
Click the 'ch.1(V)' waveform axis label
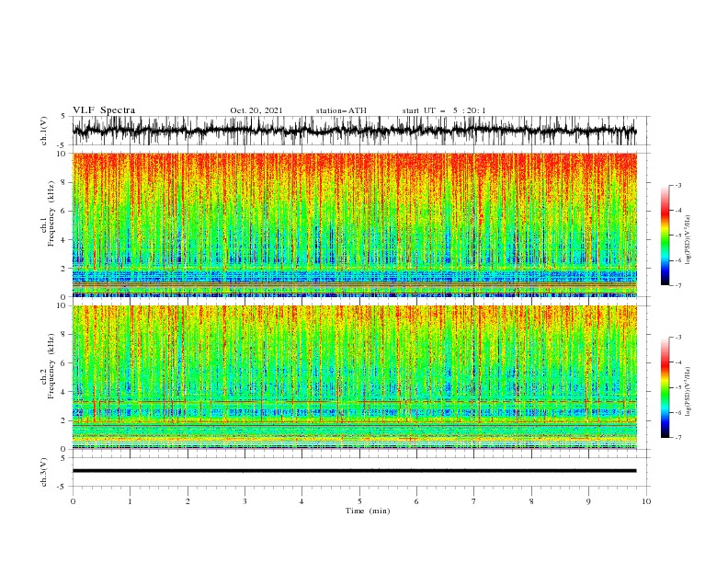point(44,131)
